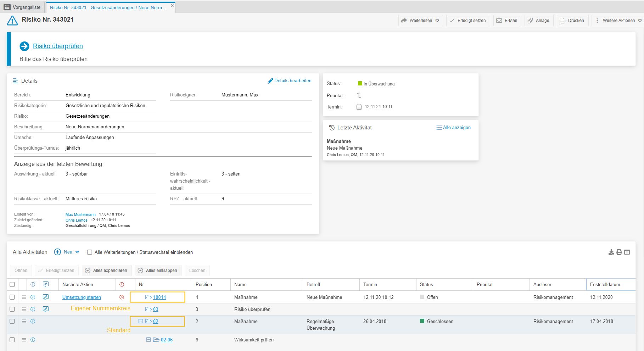The height and width of the screenshot is (351, 644).
Task: Close the Risiko Nr. 343021 tab
Action: [172, 6]
